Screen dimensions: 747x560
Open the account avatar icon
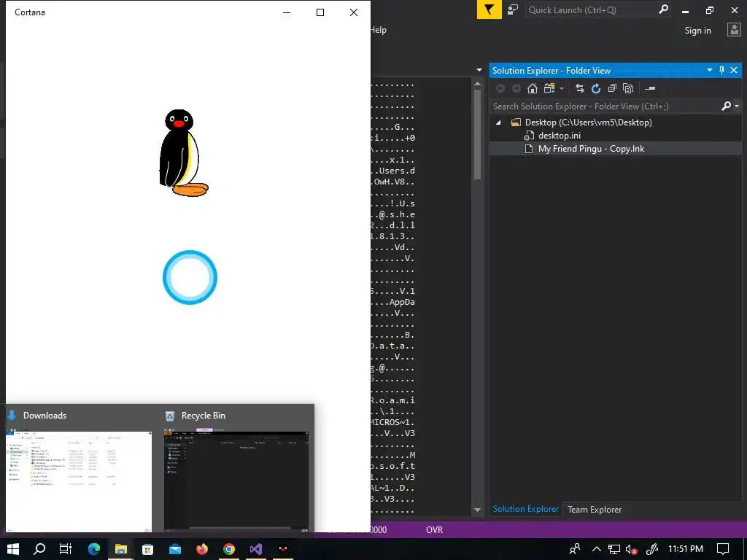tap(734, 30)
